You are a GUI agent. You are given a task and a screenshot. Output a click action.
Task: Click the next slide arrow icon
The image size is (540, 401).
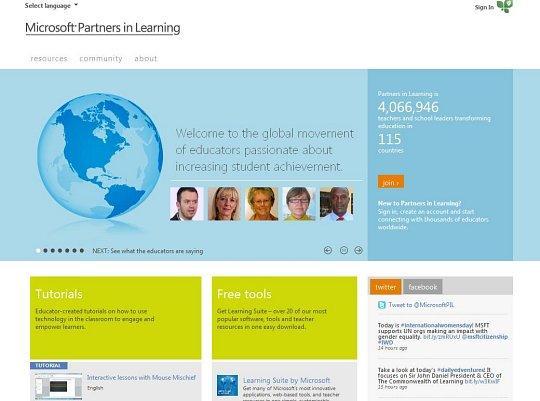pos(359,250)
